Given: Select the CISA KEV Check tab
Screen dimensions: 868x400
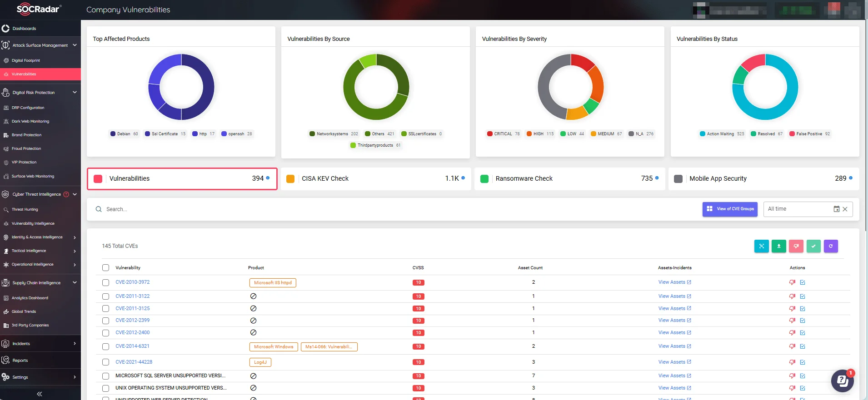Looking at the screenshot, I should [x=375, y=178].
